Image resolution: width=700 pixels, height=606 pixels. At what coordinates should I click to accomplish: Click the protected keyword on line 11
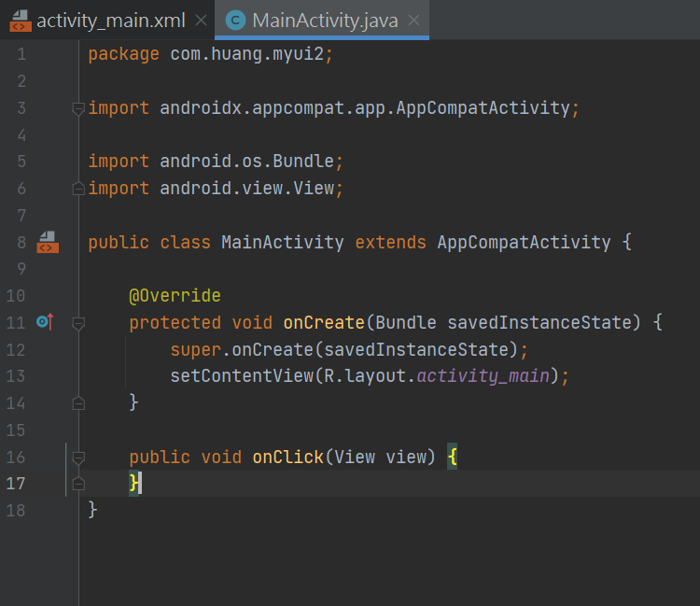tap(175, 322)
